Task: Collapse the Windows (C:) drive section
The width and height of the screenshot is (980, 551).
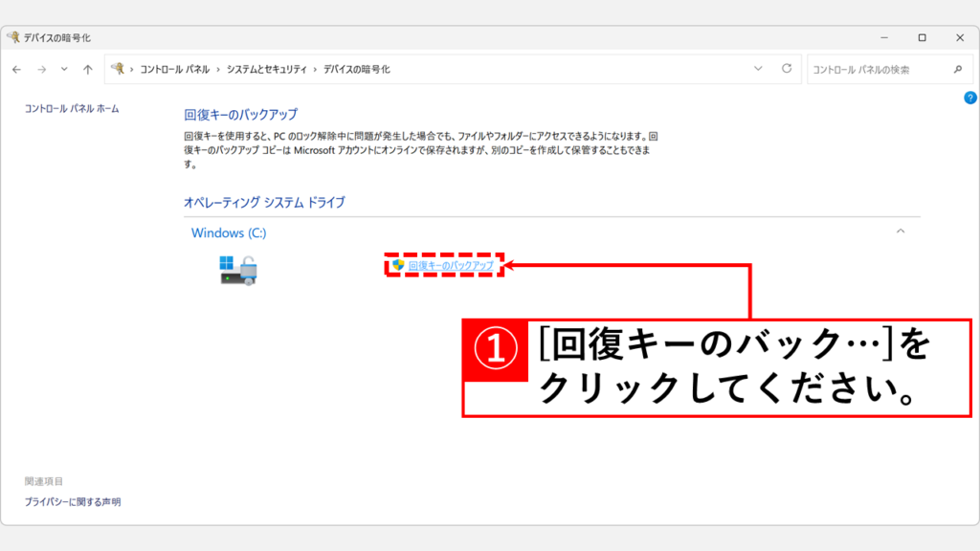Action: point(900,231)
